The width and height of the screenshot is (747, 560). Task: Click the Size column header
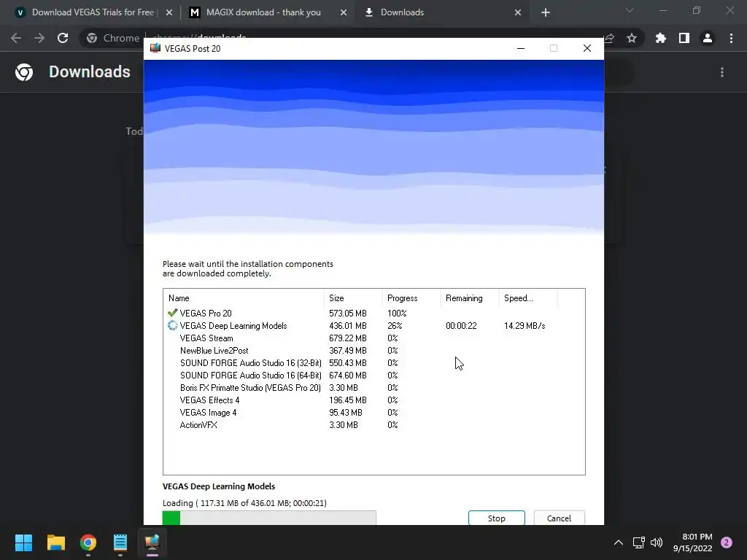point(352,298)
